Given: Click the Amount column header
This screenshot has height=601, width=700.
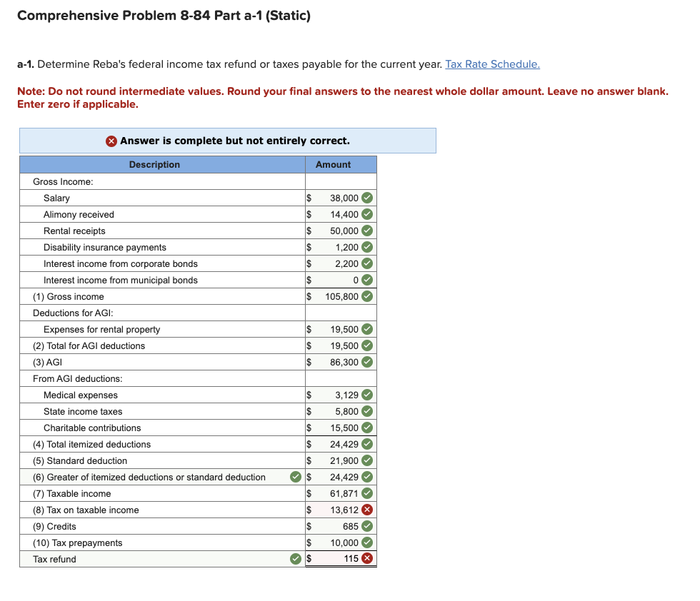Looking at the screenshot, I should 333,164.
